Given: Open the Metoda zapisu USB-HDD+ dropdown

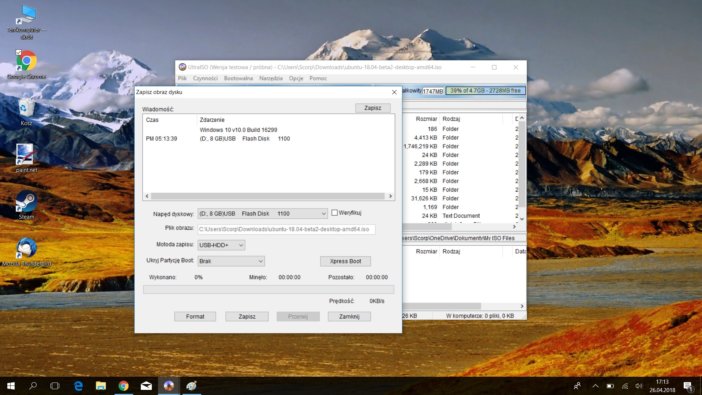Looking at the screenshot, I should (221, 245).
